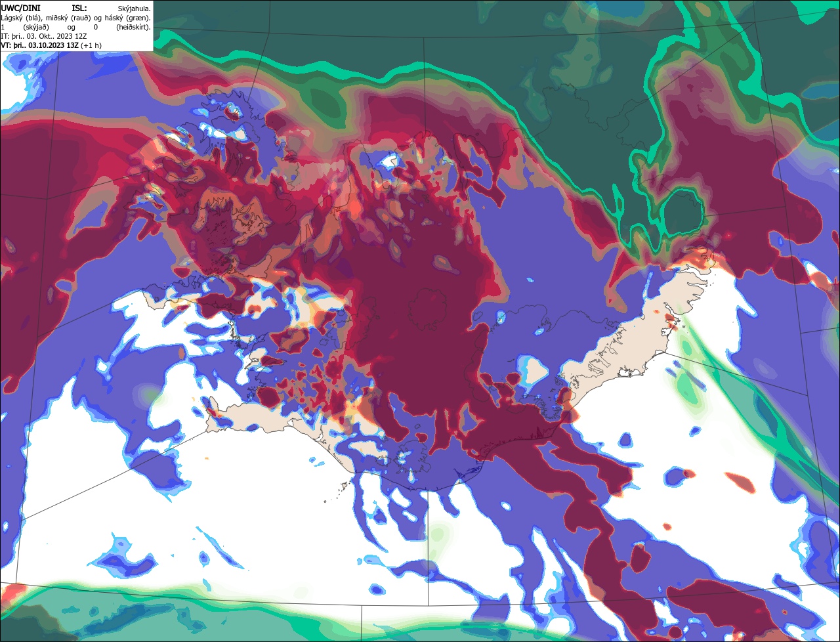Screen dimensions: 840x642
Task: Click 'Lágský (blá),' legend text
Action: (22, 18)
